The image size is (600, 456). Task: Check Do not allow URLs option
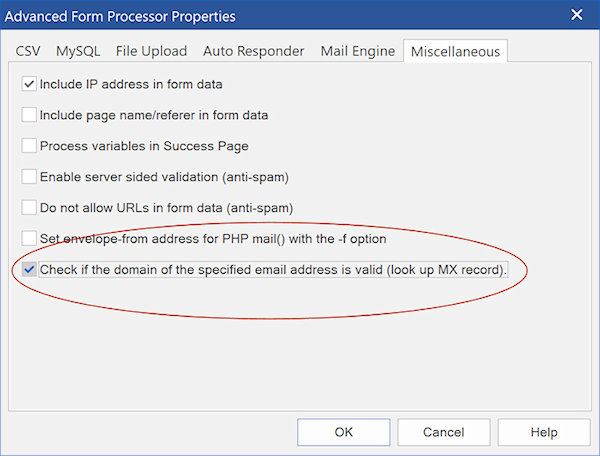click(29, 208)
